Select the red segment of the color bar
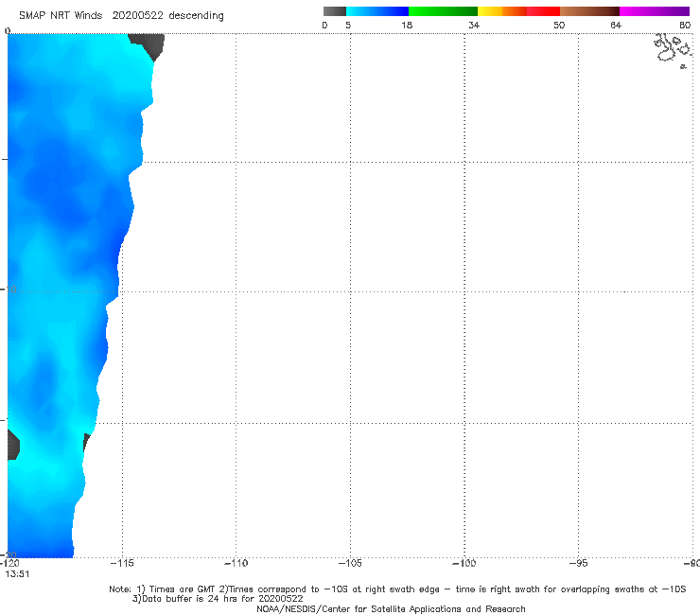 [543, 11]
